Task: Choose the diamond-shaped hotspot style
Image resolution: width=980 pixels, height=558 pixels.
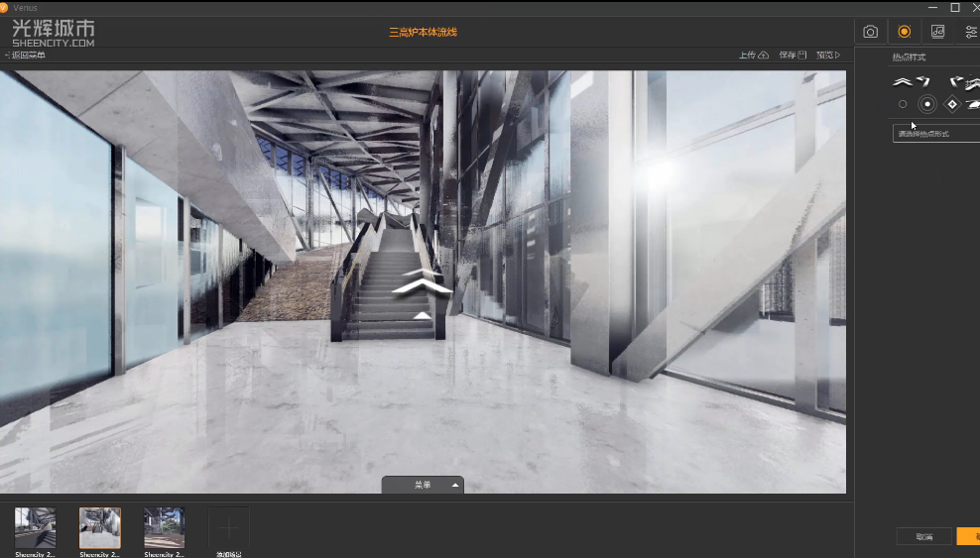Action: coord(952,104)
